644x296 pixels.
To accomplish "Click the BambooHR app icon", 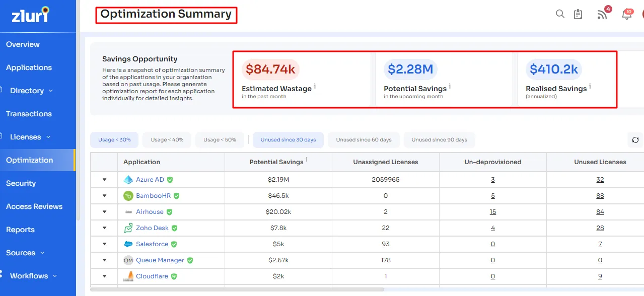I will 128,196.
